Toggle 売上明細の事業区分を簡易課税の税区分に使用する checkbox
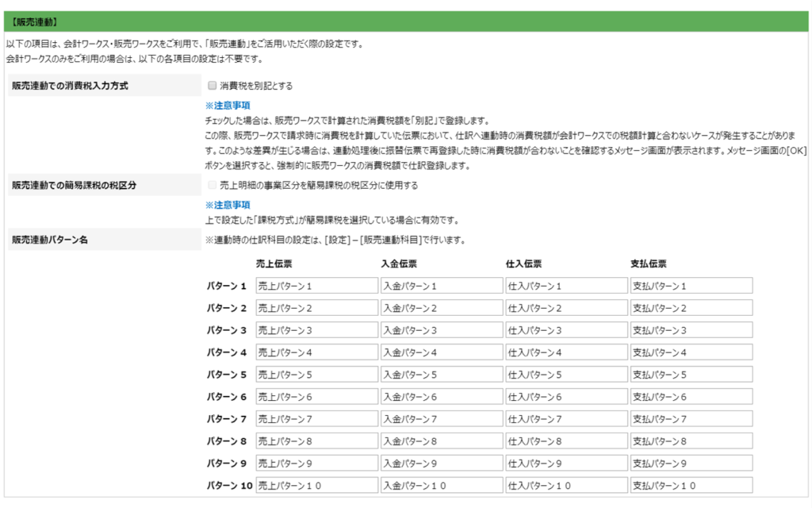 point(212,185)
